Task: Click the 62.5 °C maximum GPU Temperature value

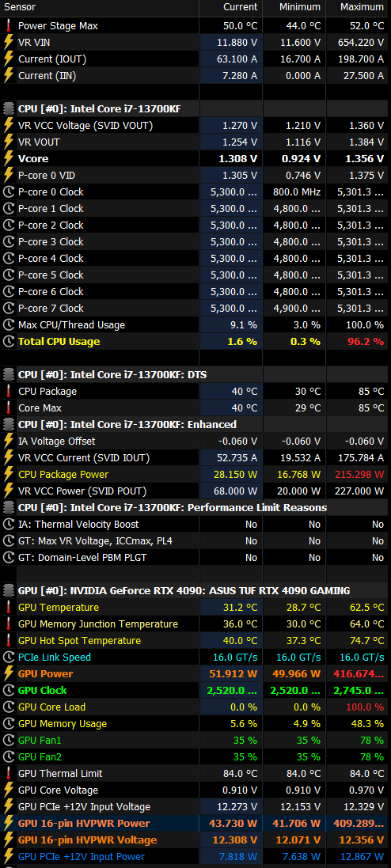Action: tap(366, 607)
